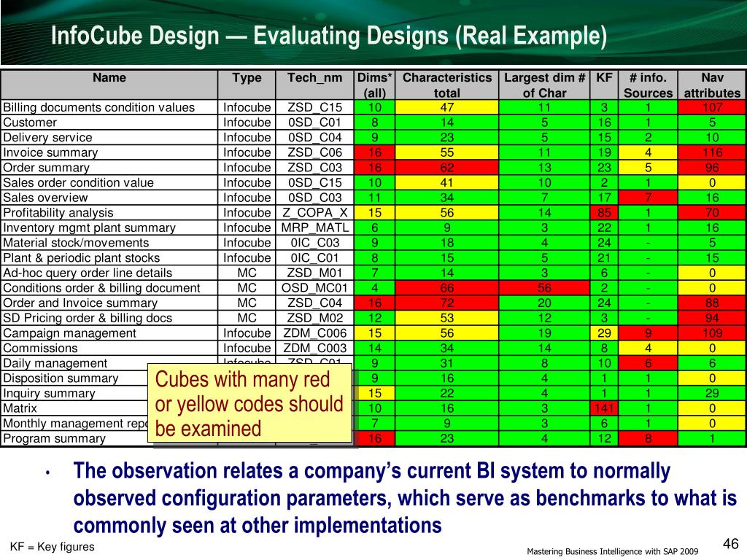The width and height of the screenshot is (747, 560).
Task: Click tech name '0SD_C01'
Action: tap(314, 122)
